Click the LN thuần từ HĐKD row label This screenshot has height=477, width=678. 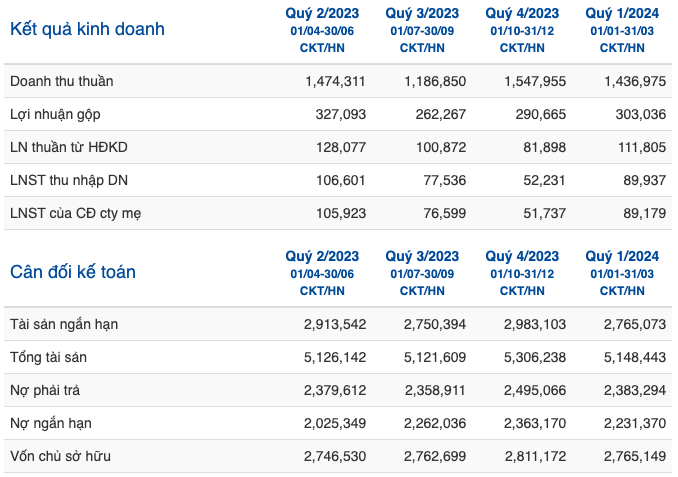coord(69,147)
